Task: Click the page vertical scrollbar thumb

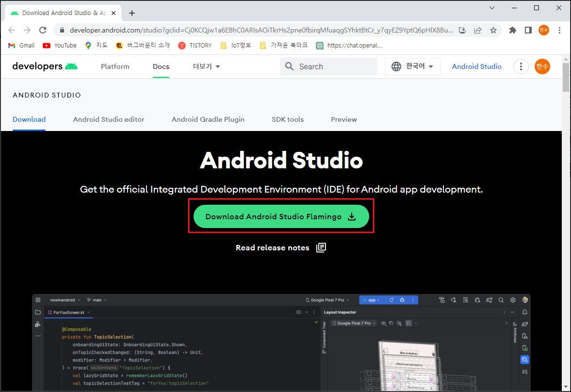Action: click(x=566, y=77)
